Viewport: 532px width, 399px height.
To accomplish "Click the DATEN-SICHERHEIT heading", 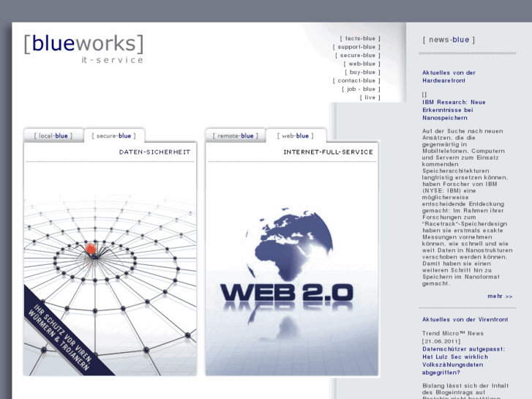I will [x=154, y=152].
